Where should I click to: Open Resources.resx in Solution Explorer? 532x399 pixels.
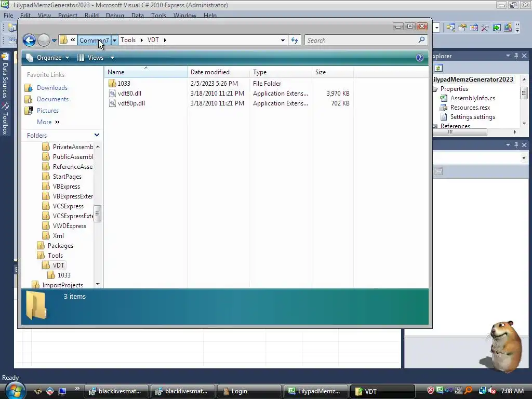[470, 108]
